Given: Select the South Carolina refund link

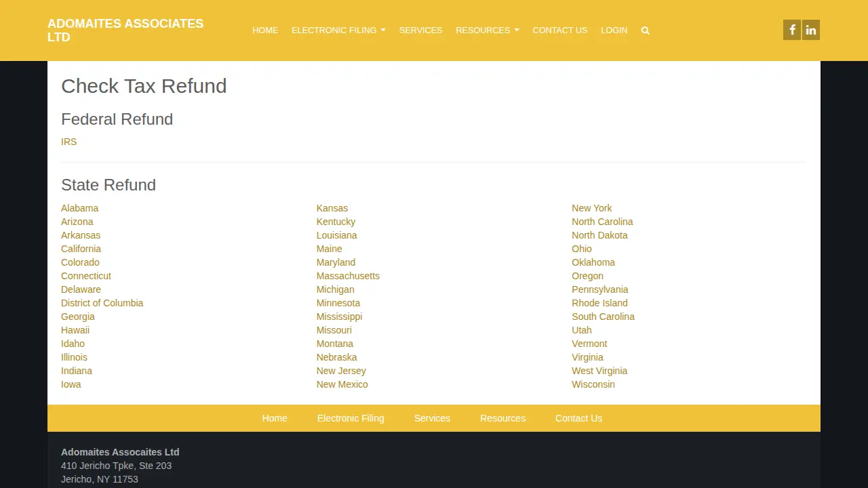Looking at the screenshot, I should (604, 317).
